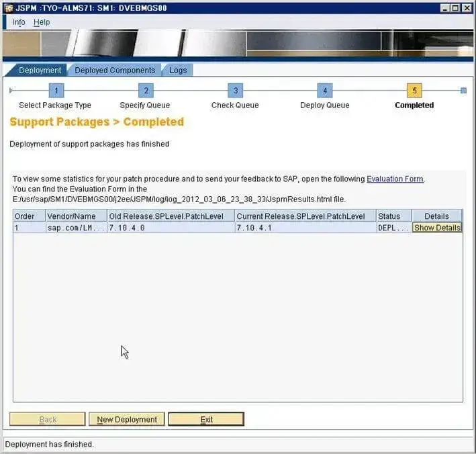The width and height of the screenshot is (476, 454).
Task: Click the Exit button
Action: [x=206, y=419]
